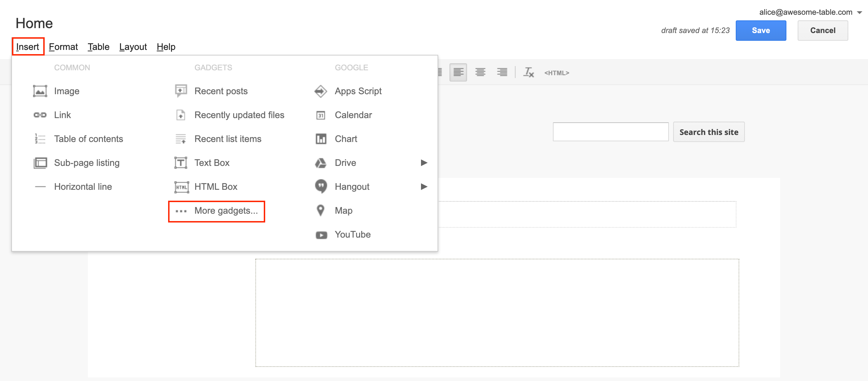
Task: Toggle center align in toolbar
Action: (x=480, y=73)
